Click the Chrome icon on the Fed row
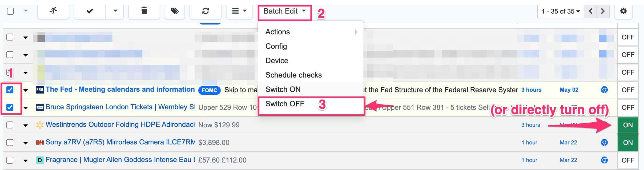Screen dimensions: 644x170 click(603, 90)
